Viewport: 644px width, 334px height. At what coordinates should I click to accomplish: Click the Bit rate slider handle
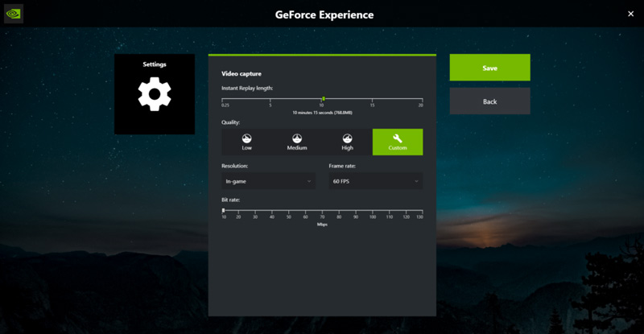[x=224, y=210]
